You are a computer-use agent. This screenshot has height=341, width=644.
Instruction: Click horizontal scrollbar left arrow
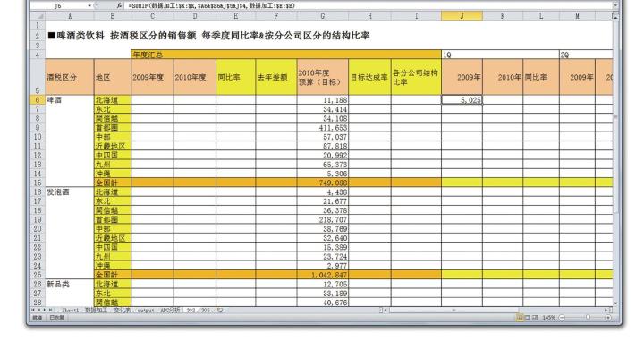[386, 311]
